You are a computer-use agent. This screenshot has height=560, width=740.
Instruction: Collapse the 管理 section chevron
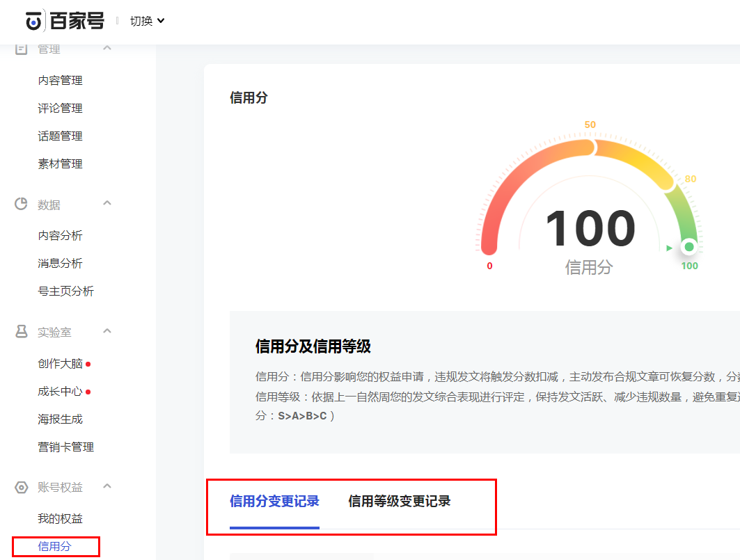(x=107, y=48)
